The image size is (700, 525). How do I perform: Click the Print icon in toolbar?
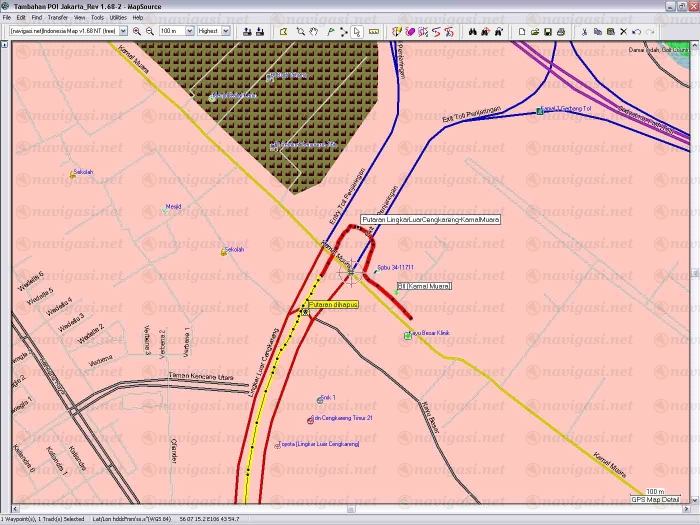561,31
